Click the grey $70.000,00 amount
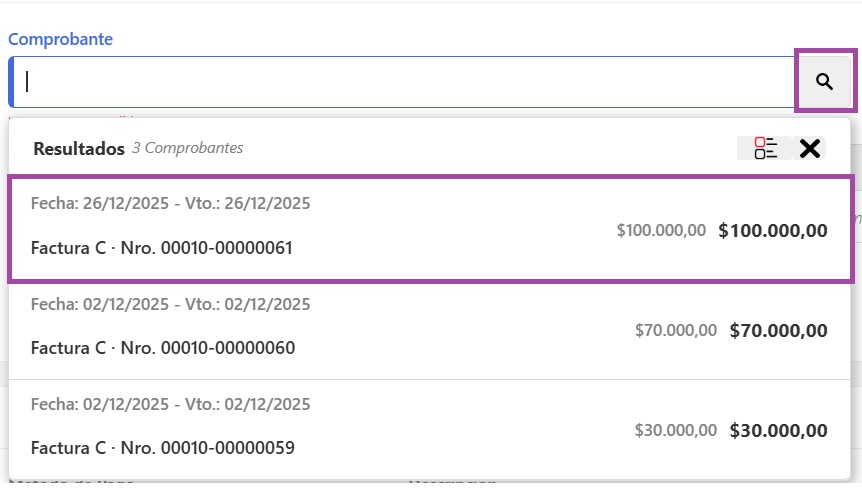Screen dimensions: 862x490 (675, 330)
